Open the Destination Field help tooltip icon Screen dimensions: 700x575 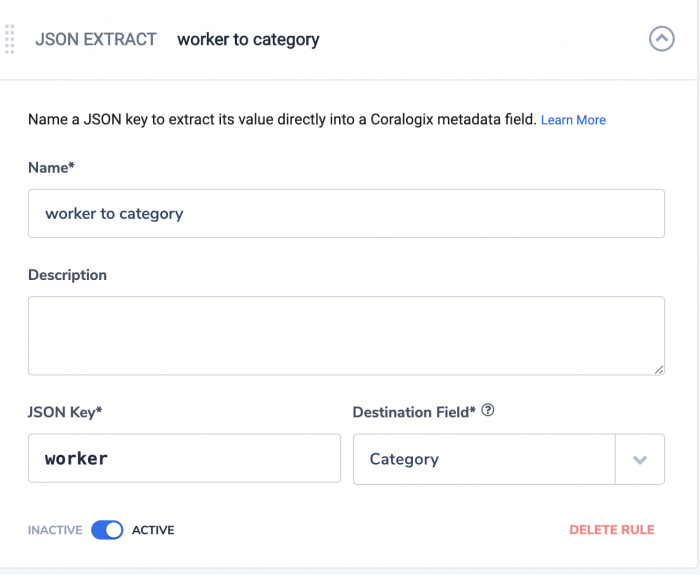pos(488,410)
